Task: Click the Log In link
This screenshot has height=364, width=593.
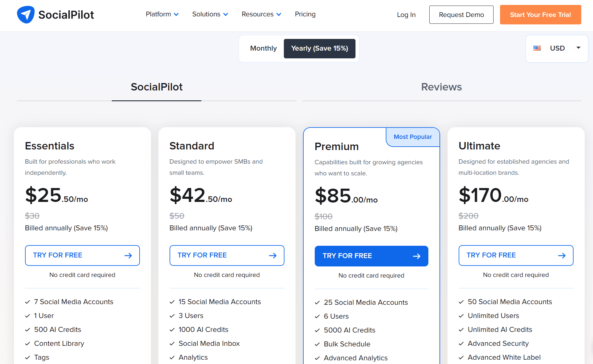Action: pos(406,15)
